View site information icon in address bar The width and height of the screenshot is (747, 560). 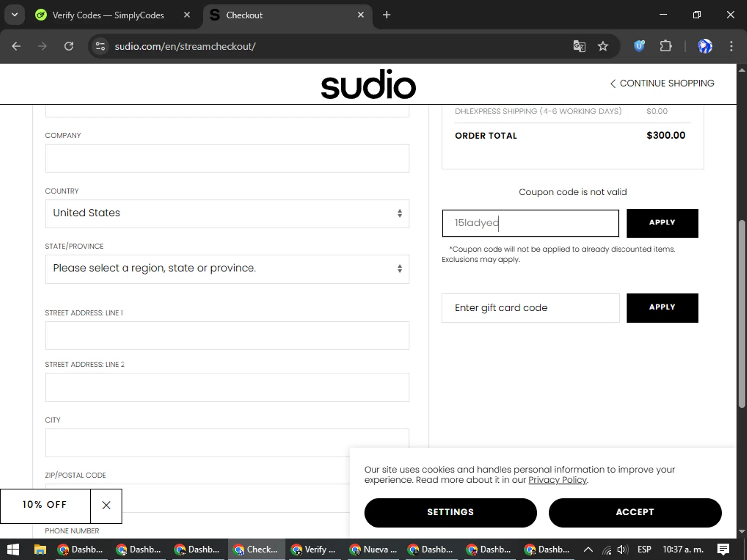point(100,46)
